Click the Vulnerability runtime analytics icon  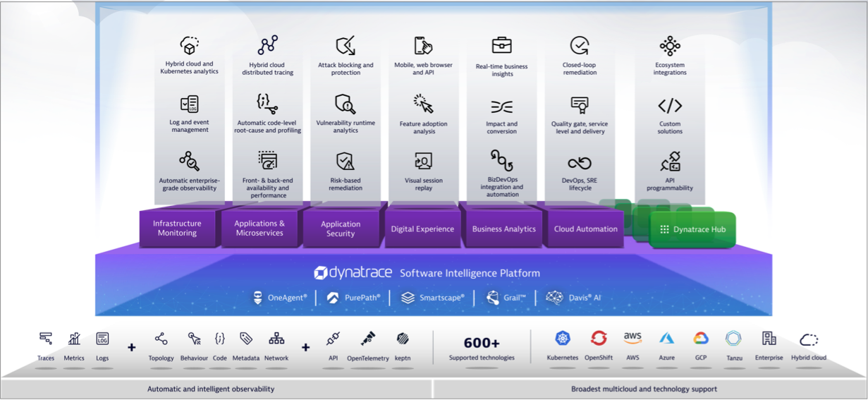(345, 104)
